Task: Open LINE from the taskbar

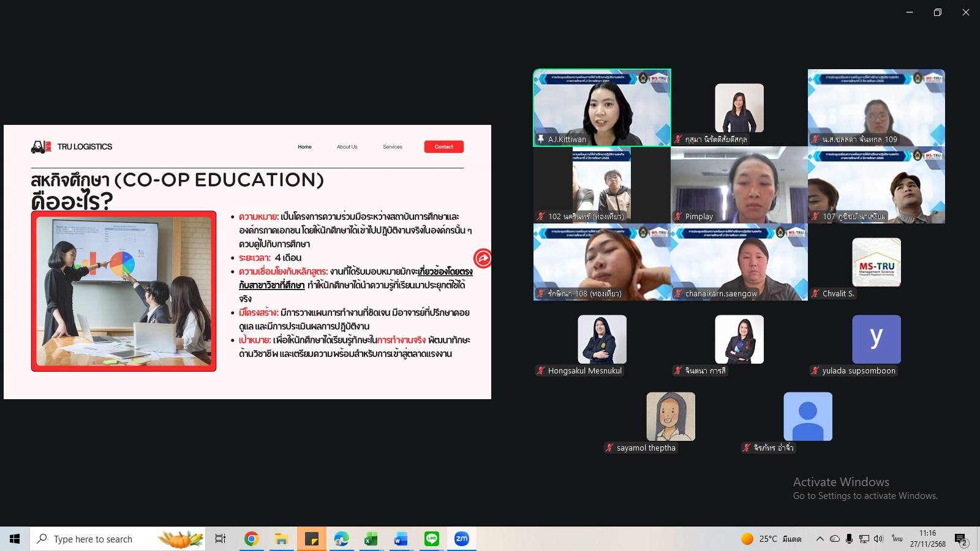Action: pyautogui.click(x=432, y=539)
